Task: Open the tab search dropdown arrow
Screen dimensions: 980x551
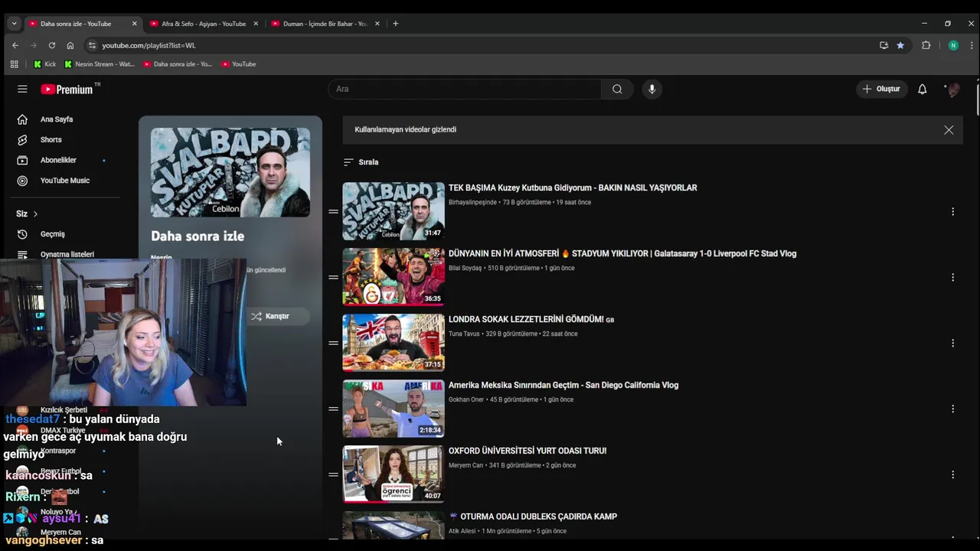Action: tap(14, 24)
